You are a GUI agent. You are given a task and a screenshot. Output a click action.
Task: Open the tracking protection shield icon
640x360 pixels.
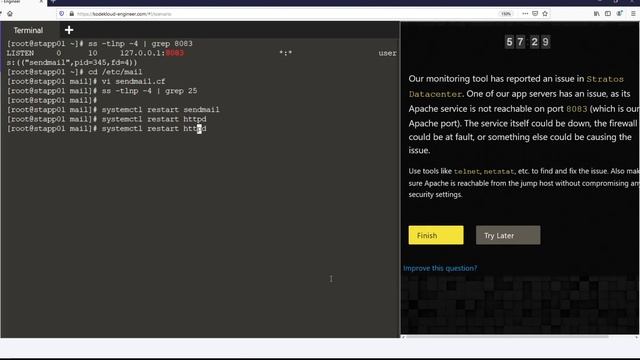[62, 13]
